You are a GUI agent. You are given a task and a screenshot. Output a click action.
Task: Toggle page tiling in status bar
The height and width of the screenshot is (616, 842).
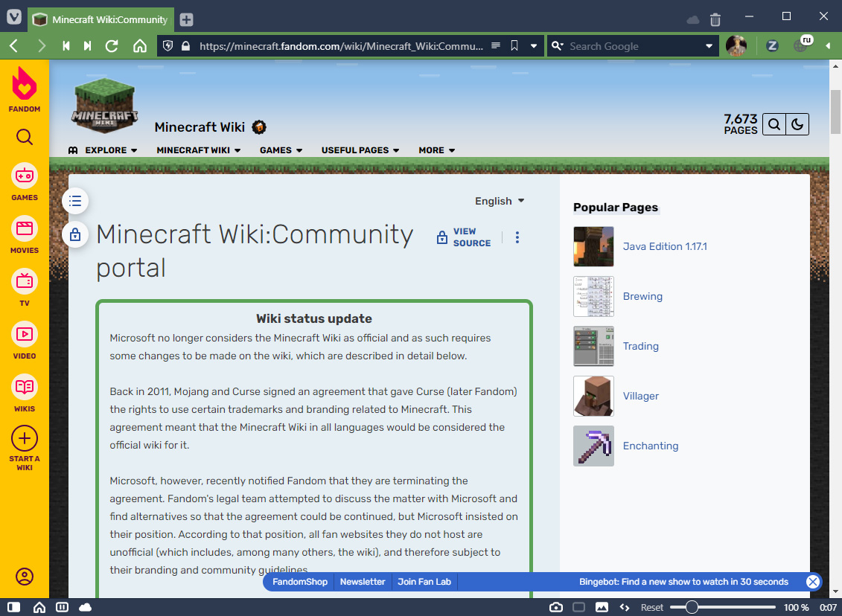pos(578,607)
